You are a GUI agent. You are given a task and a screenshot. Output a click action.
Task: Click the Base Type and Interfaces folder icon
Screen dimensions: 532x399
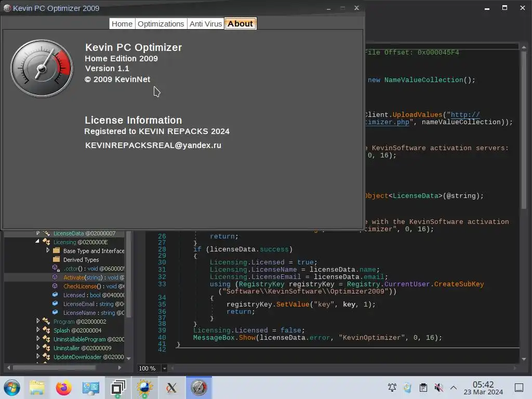click(56, 251)
